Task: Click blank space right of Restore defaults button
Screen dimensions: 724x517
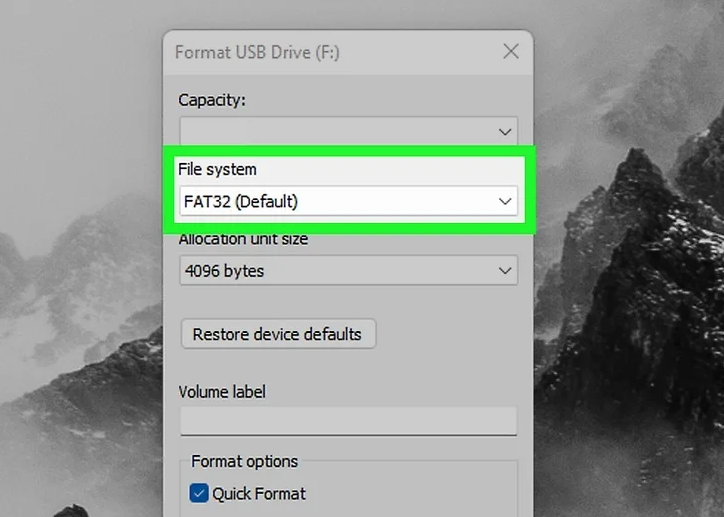Action: (x=450, y=334)
